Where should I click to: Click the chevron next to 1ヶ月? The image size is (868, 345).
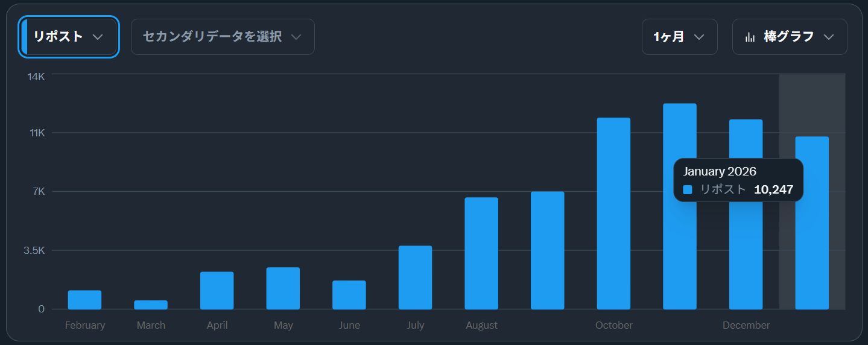tap(699, 37)
